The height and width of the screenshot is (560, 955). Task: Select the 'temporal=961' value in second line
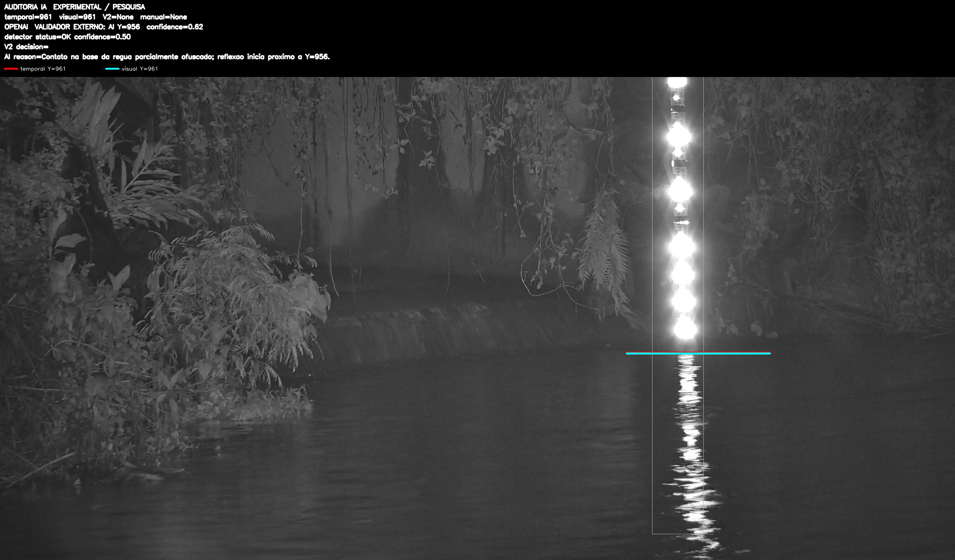coord(28,17)
